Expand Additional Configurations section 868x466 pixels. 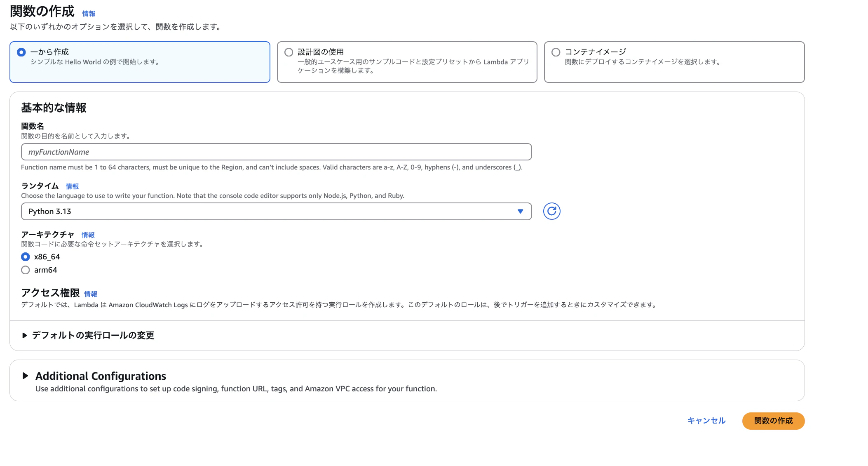(x=94, y=376)
